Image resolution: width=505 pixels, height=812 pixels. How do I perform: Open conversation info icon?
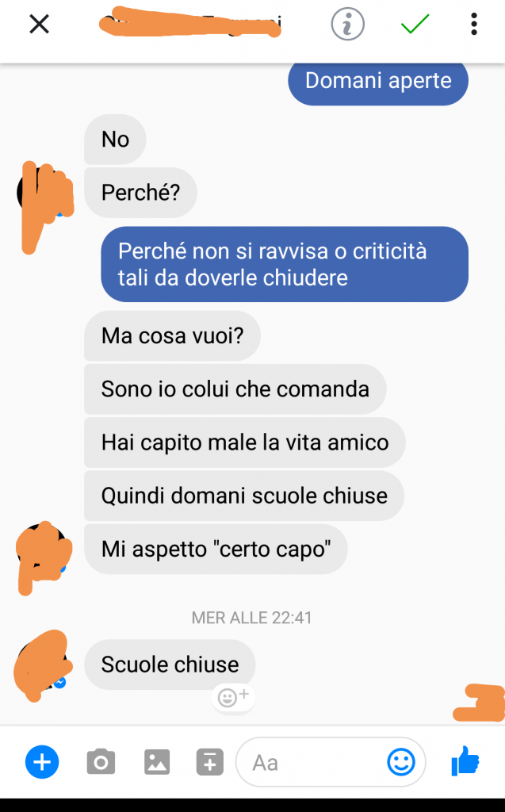tap(347, 24)
